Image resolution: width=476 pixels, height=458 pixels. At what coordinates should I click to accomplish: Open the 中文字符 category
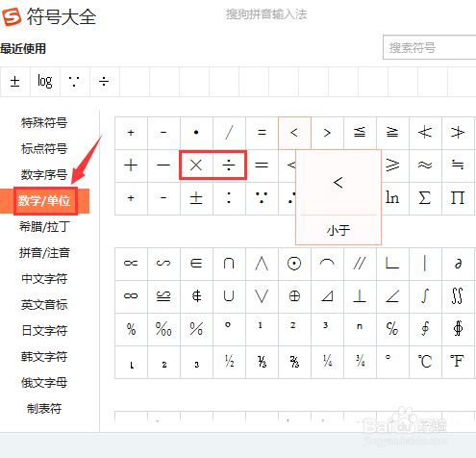44,279
